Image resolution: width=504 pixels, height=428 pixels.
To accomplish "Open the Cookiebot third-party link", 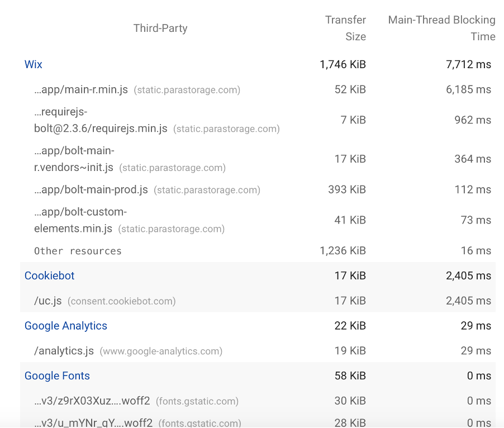I will (x=49, y=275).
